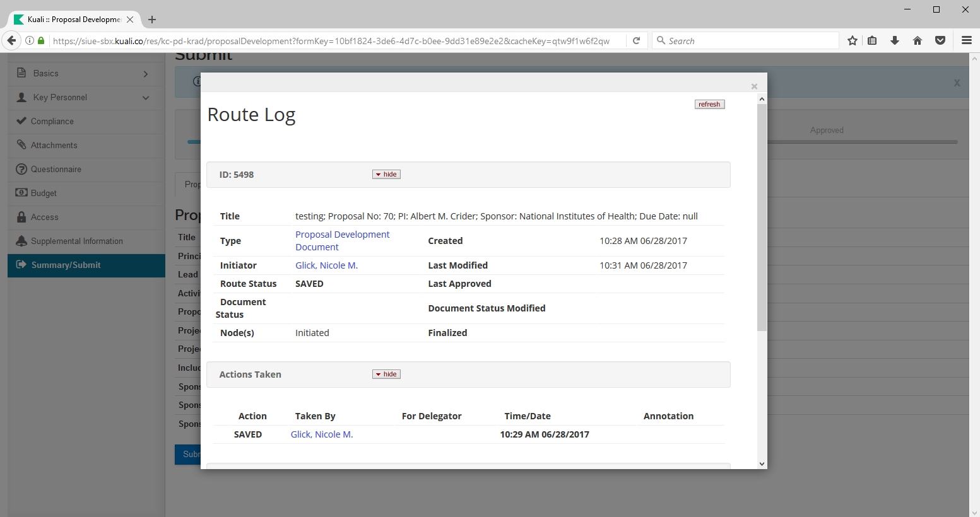980x517 pixels.
Task: Close the Route Log dialog
Action: [x=754, y=86]
